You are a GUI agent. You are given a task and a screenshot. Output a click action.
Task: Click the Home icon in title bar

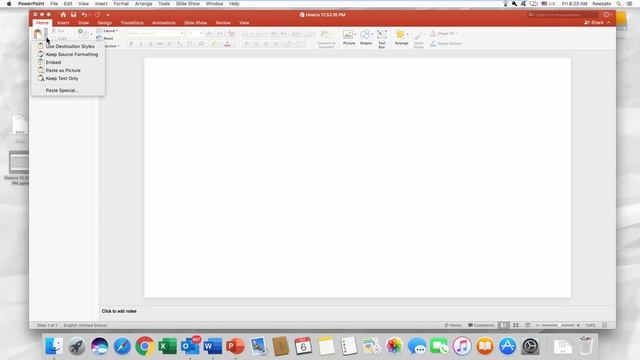(63, 15)
